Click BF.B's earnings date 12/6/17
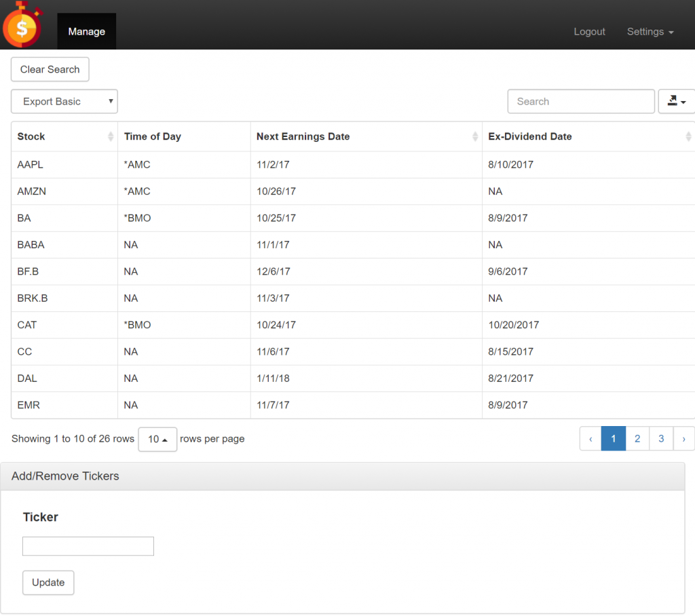The width and height of the screenshot is (695, 616). tap(274, 271)
